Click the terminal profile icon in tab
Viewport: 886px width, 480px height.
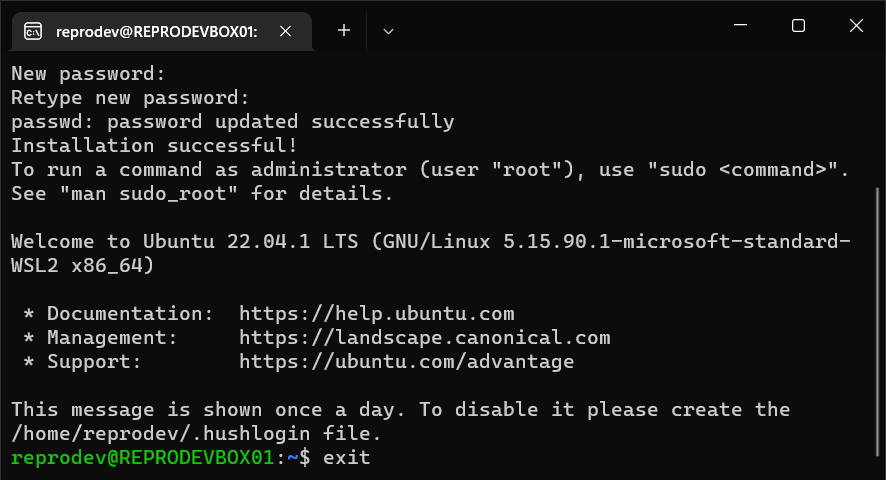pos(33,31)
